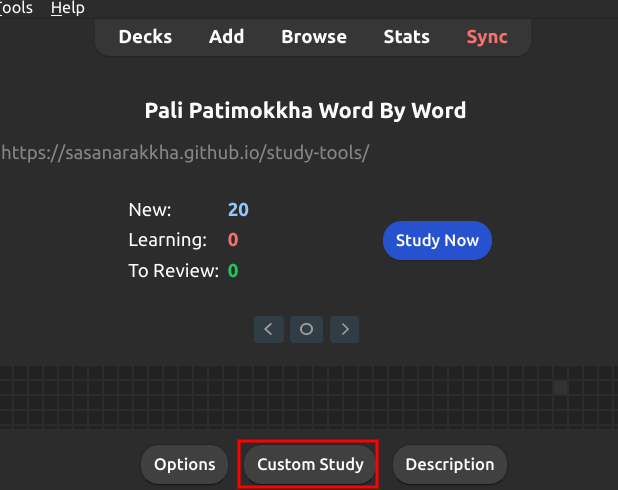Viewport: 618px width, 490px height.
Task: Switch to the Decks screen
Action: click(145, 37)
